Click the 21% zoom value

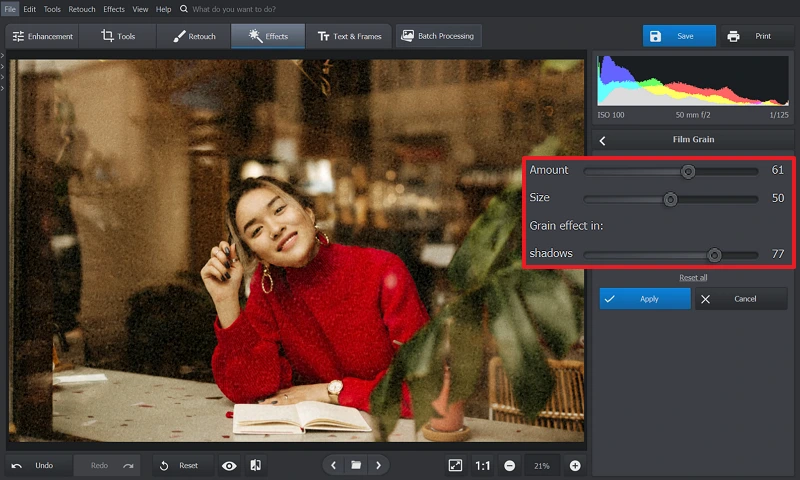pos(542,466)
